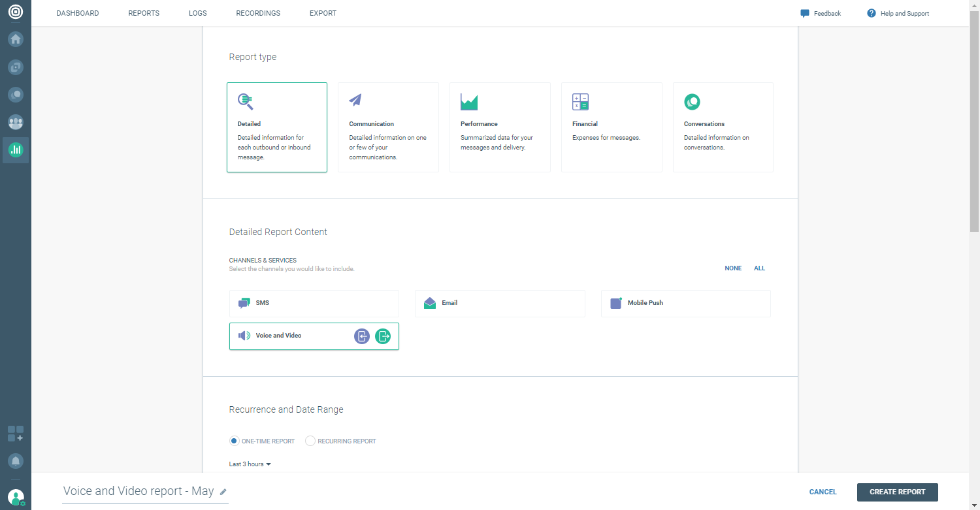
Task: Open the apps add icon in sidebar
Action: [x=16, y=434]
